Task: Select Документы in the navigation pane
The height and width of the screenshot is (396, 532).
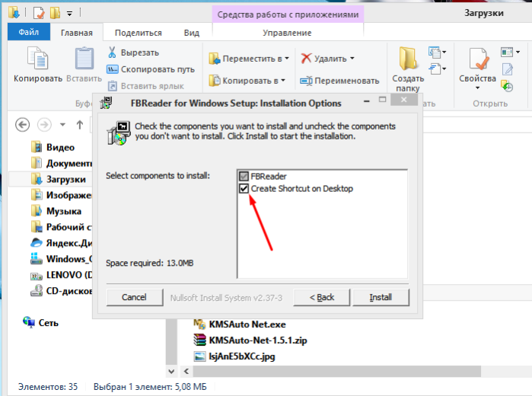Action: [61, 164]
